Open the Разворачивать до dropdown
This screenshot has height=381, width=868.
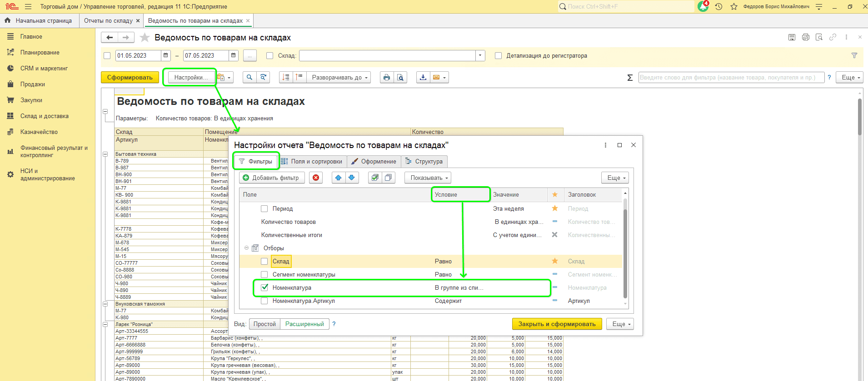coord(339,78)
